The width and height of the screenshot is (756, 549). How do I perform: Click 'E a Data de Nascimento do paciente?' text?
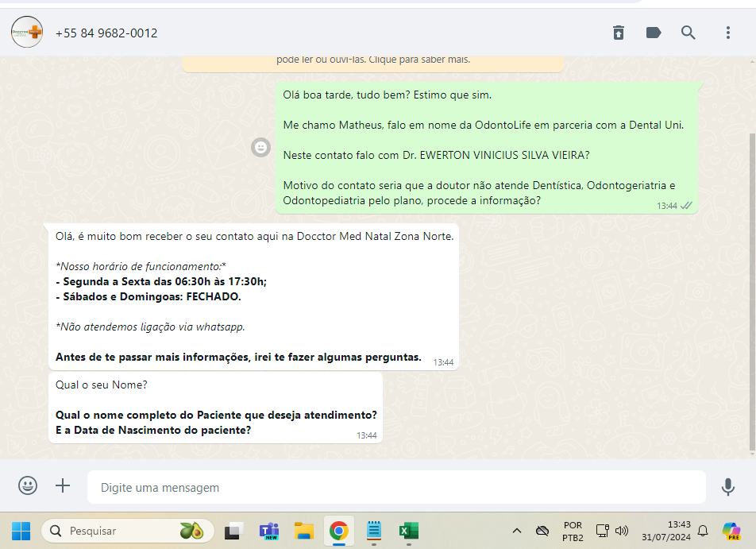[x=153, y=430]
